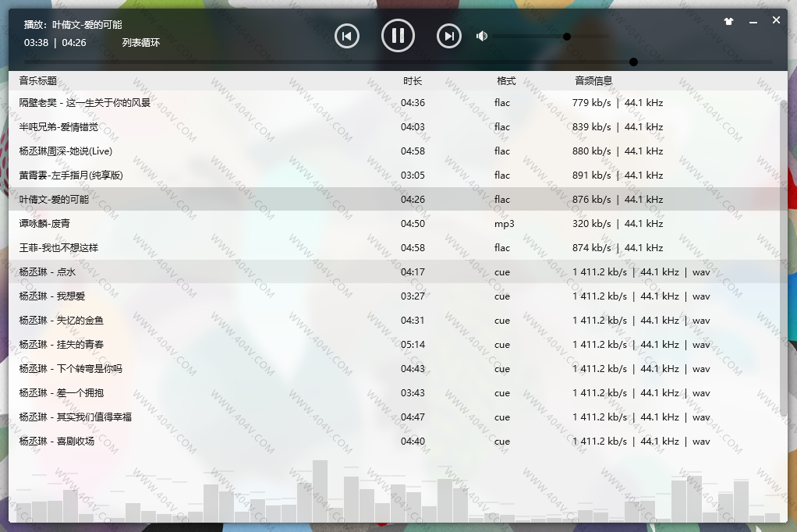
Task: Minimize the music player window
Action: pyautogui.click(x=753, y=22)
